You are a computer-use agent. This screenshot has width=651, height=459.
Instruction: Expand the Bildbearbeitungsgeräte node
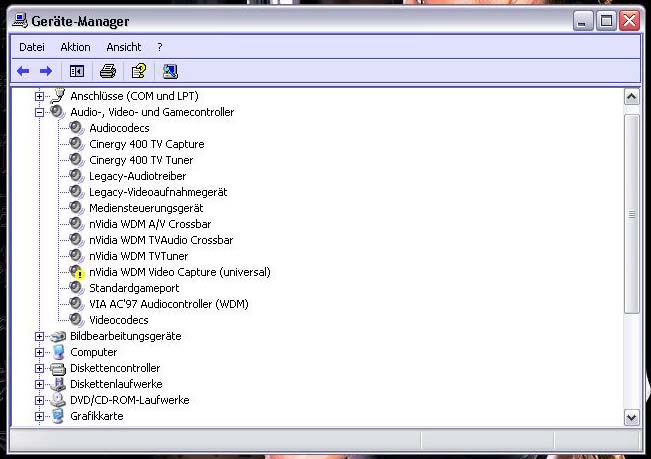pos(39,336)
